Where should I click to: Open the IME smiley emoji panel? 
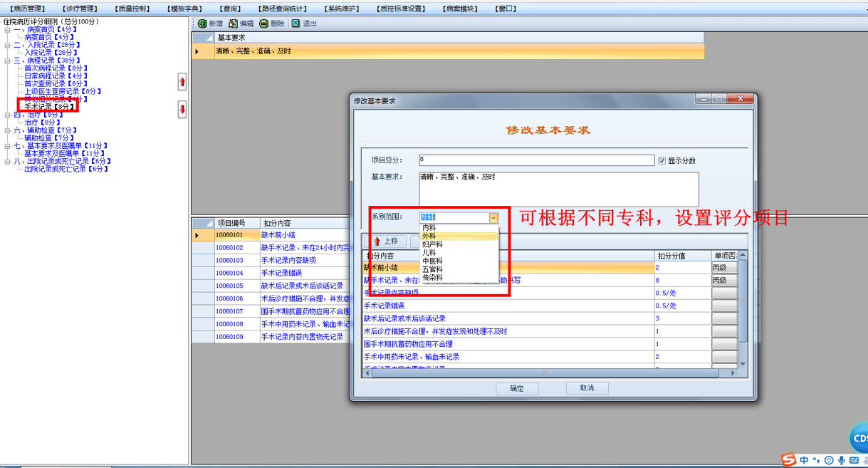(829, 461)
